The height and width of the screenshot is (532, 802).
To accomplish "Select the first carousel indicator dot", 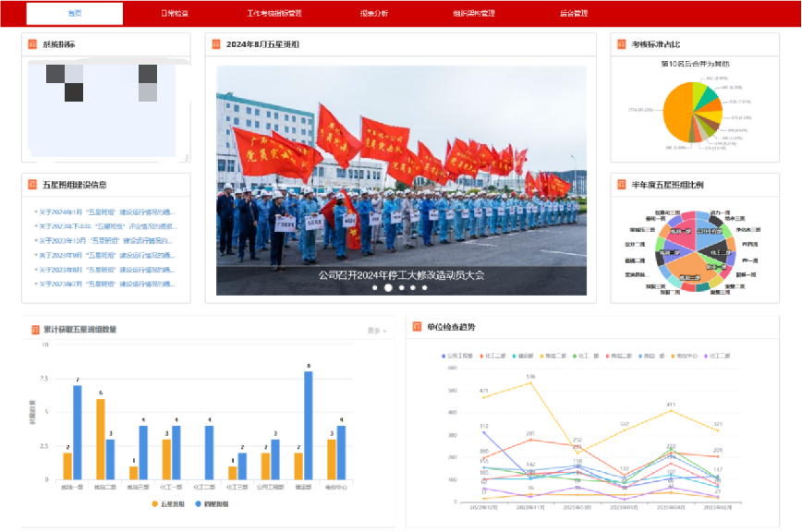I will [x=375, y=288].
